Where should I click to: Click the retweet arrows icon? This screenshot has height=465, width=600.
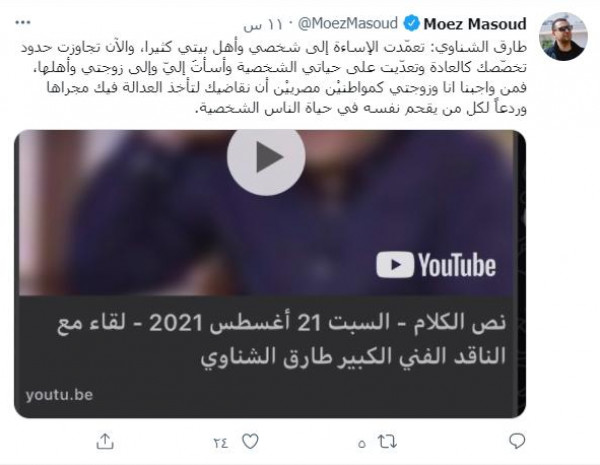tap(387, 442)
